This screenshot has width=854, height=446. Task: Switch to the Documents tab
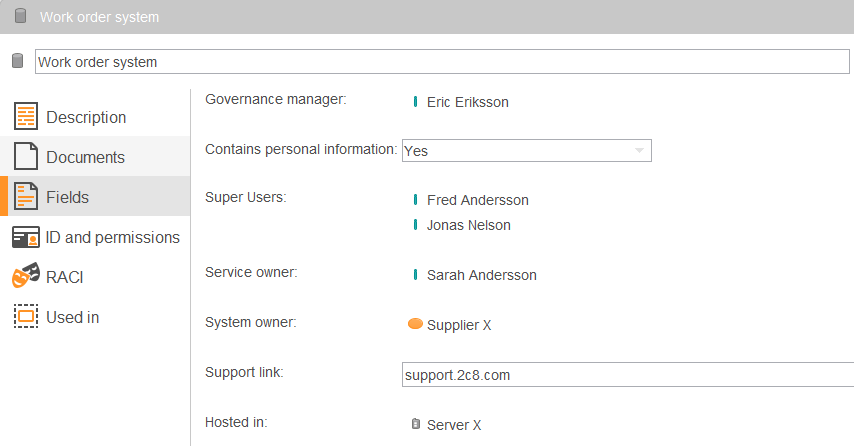85,157
